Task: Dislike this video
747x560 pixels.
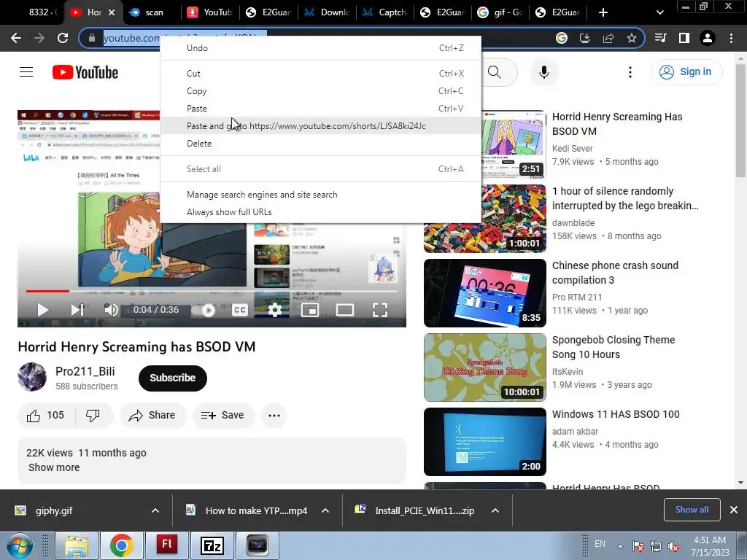Action: [93, 415]
